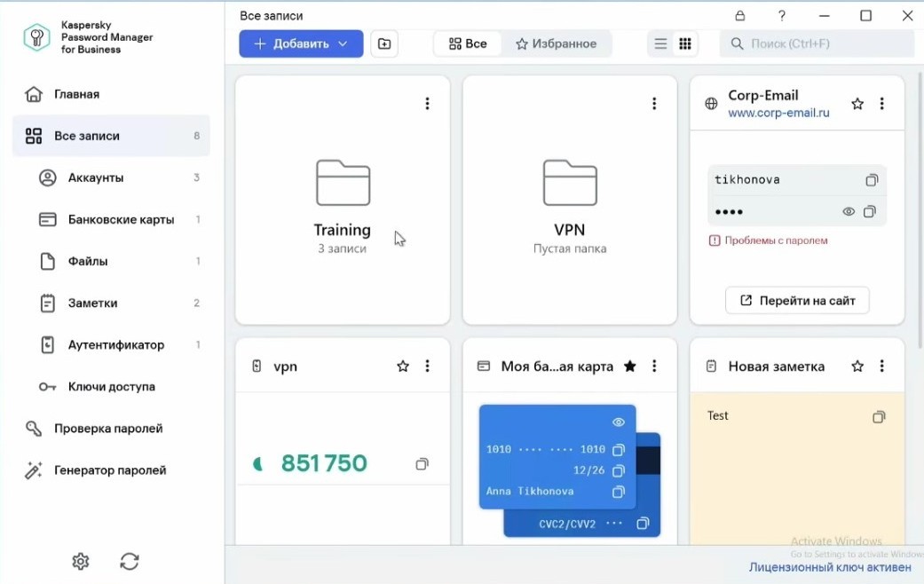Open the Ключи доступа category
This screenshot has width=924, height=584.
coord(111,387)
